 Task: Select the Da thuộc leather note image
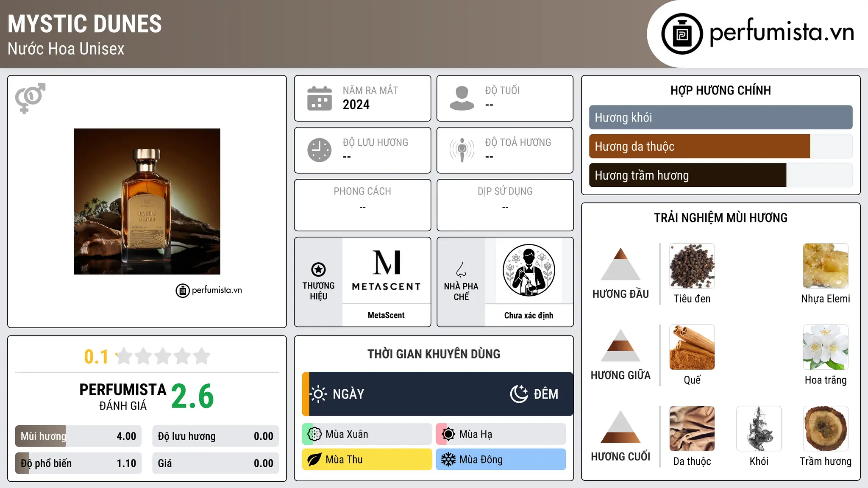point(692,429)
